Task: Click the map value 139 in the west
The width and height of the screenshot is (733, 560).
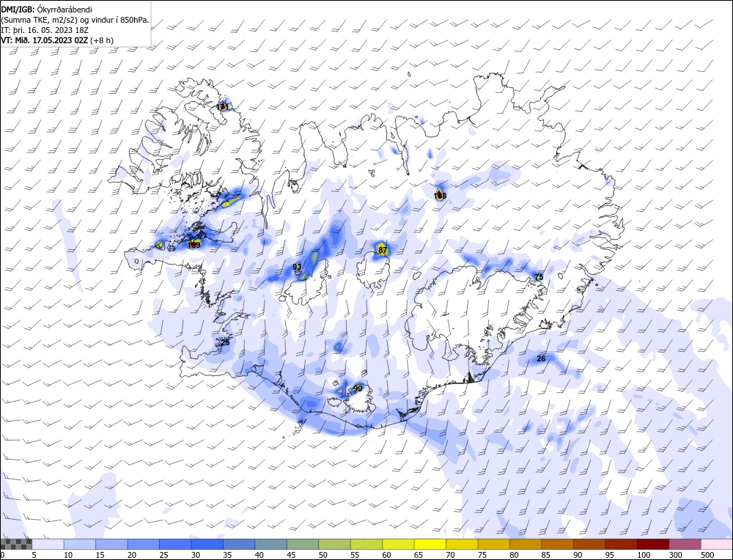Action: [194, 245]
